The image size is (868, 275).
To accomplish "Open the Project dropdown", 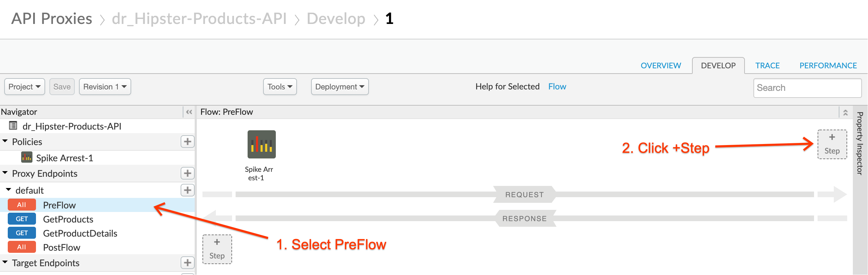I will (25, 87).
